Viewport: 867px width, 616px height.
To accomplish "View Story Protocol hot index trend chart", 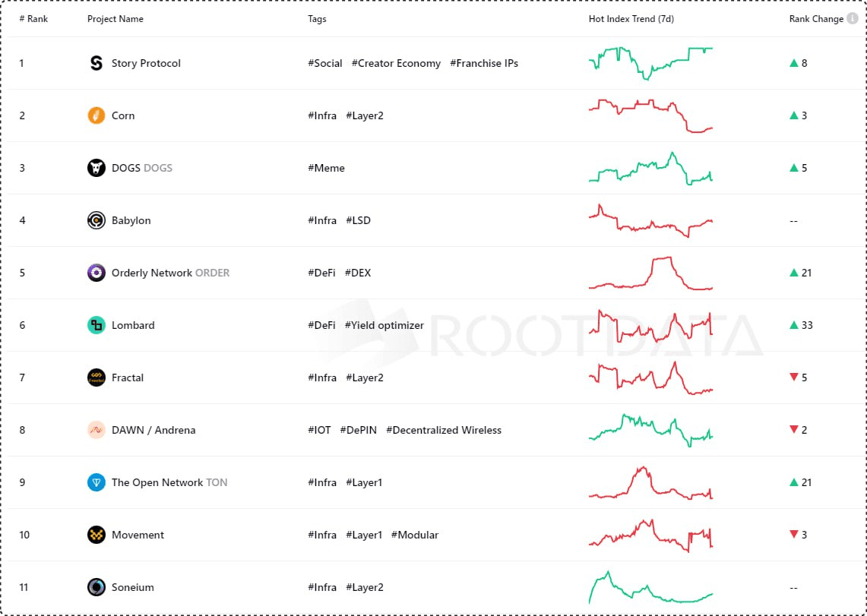I will 650,63.
